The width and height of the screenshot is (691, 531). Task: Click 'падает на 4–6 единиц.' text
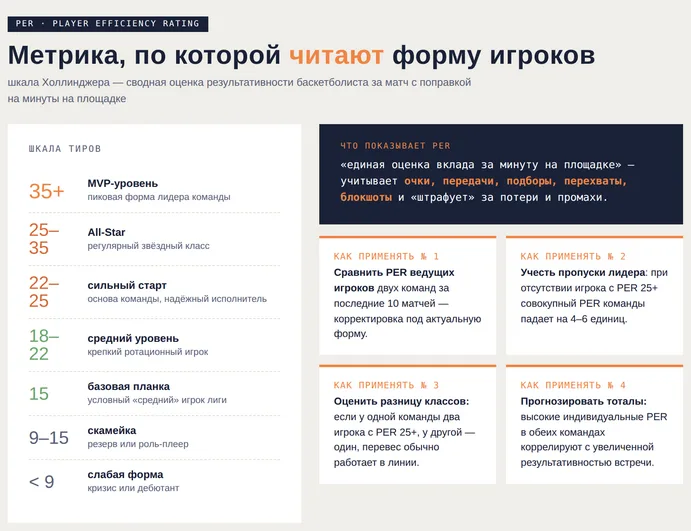click(x=573, y=319)
